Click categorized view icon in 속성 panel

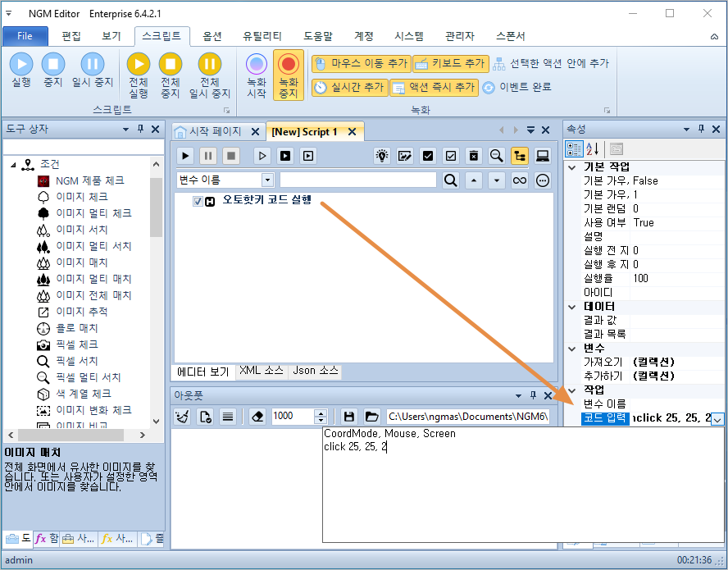click(x=574, y=149)
